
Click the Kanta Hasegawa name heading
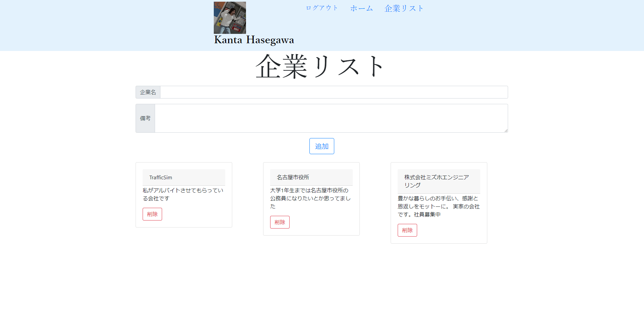click(x=254, y=40)
